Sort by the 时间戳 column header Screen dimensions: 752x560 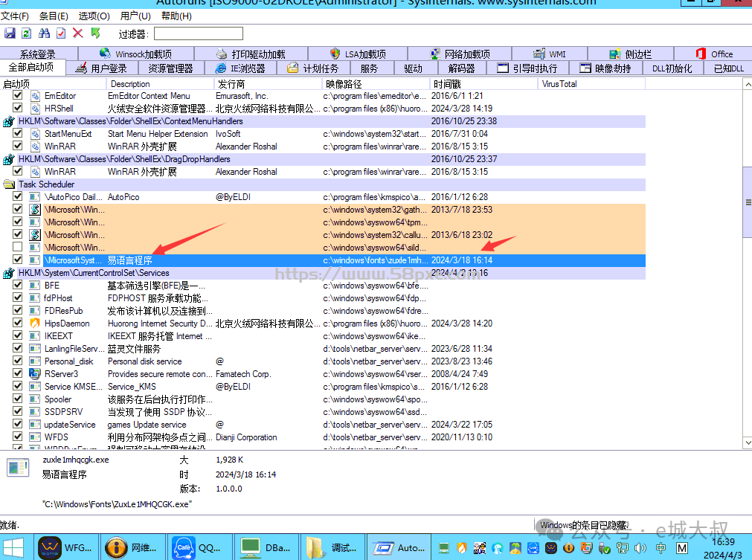(483, 84)
